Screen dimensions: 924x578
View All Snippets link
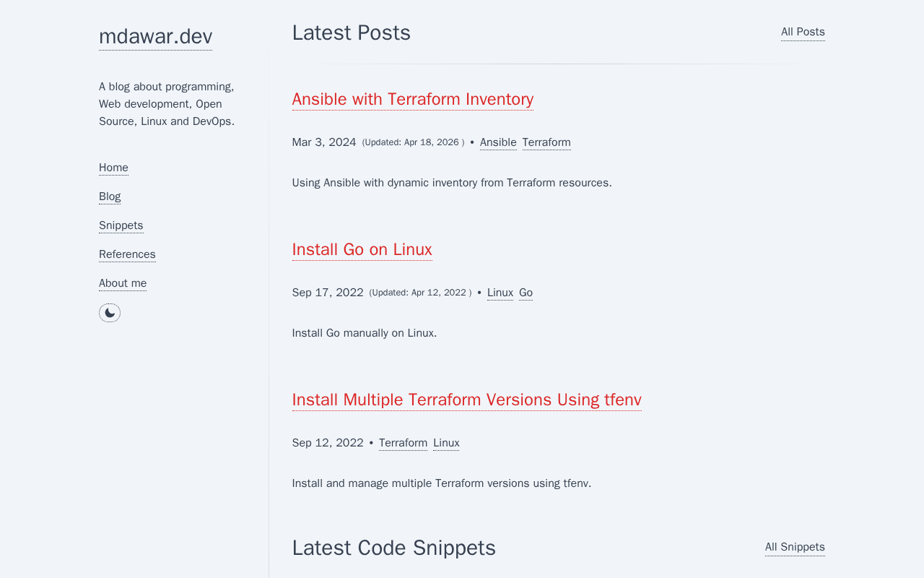pyautogui.click(x=795, y=547)
